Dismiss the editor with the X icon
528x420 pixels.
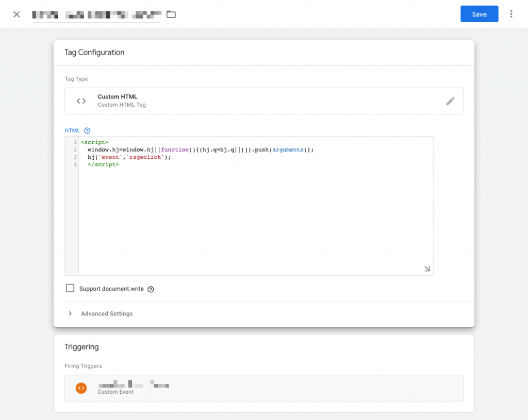coord(16,14)
